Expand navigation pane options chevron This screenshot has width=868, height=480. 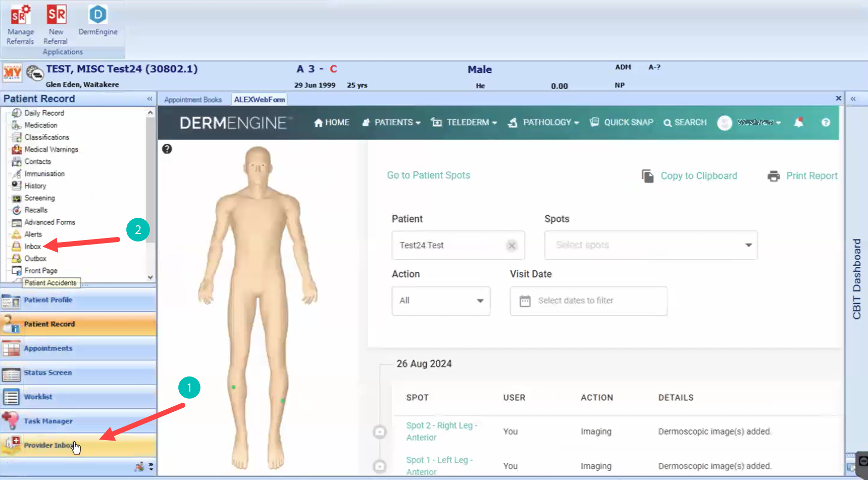(151, 467)
